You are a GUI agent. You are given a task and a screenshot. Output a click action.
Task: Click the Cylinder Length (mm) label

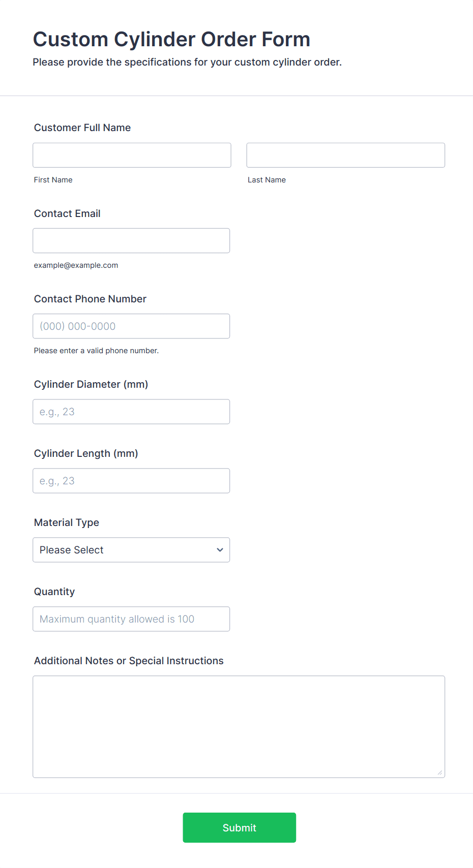pos(86,453)
